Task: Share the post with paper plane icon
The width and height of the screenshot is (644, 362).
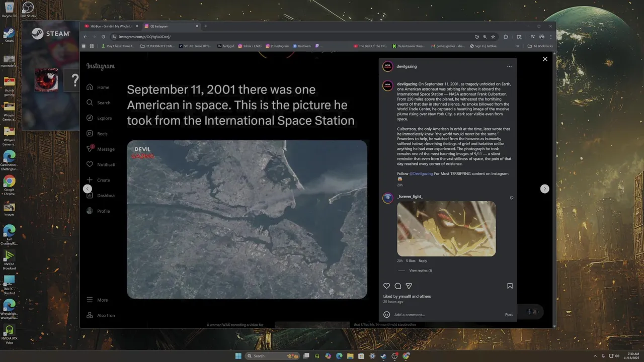Action: tap(409, 286)
